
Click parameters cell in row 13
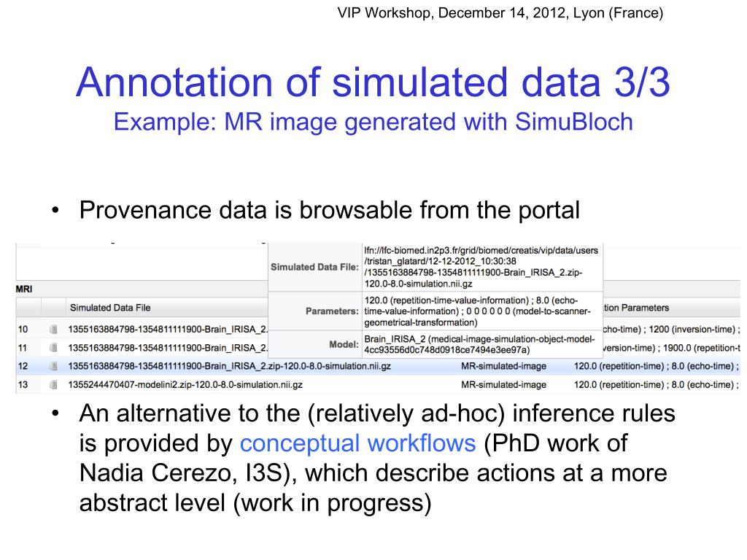[x=657, y=384]
